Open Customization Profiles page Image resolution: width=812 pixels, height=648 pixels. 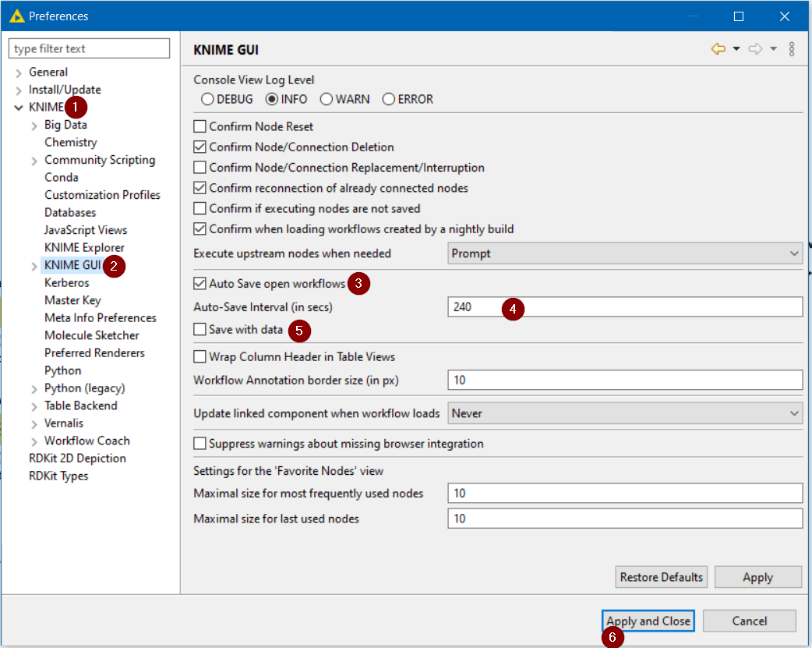102,195
